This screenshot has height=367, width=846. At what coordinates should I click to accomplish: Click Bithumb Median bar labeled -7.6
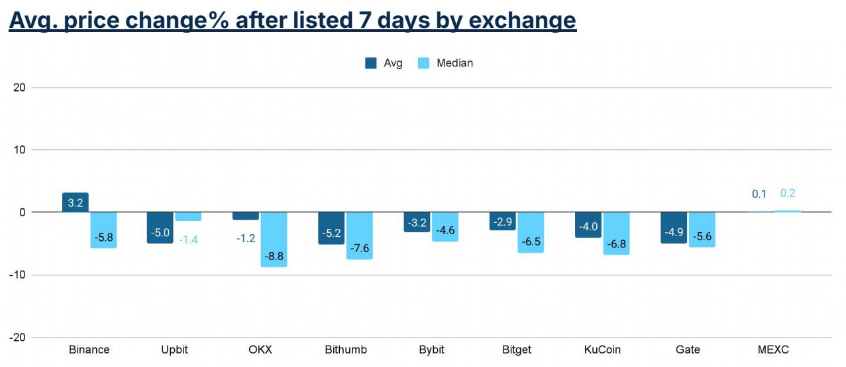(x=359, y=236)
